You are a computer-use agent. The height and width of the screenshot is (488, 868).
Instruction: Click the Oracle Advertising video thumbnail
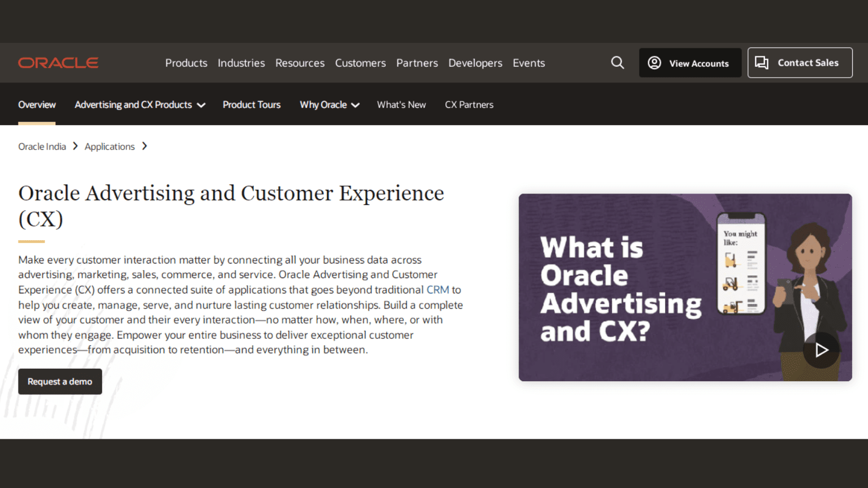coord(685,287)
